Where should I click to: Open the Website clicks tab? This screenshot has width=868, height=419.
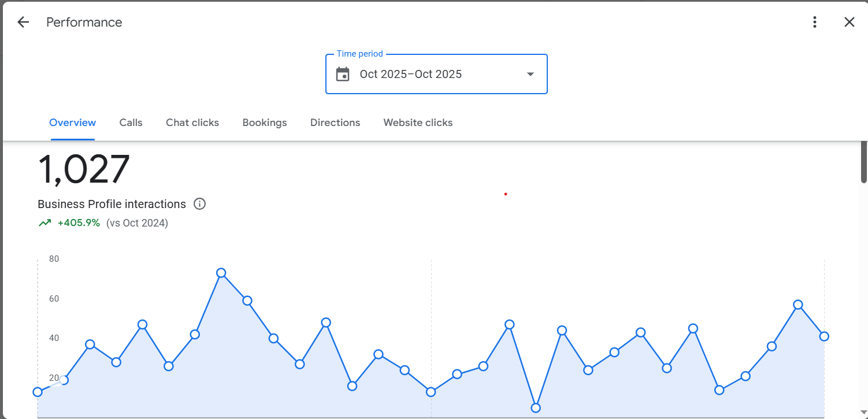[x=418, y=123]
